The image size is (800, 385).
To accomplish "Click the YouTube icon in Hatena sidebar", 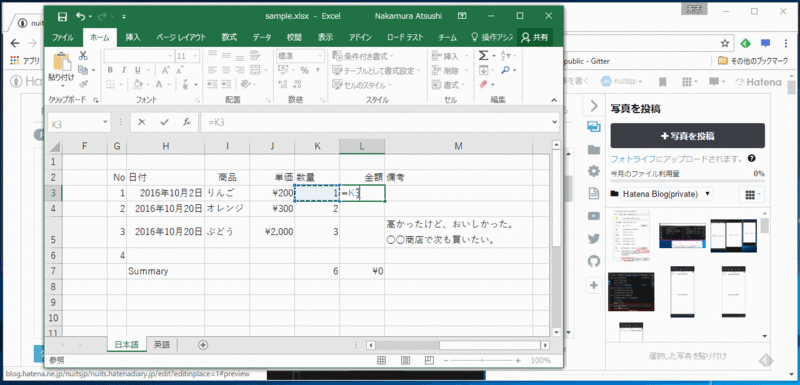I will 593,216.
